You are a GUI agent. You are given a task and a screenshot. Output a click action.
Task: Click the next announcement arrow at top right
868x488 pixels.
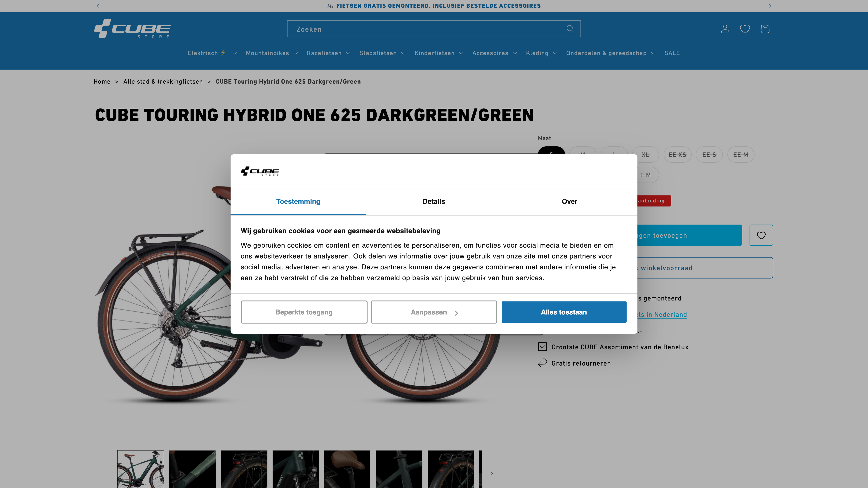770,6
